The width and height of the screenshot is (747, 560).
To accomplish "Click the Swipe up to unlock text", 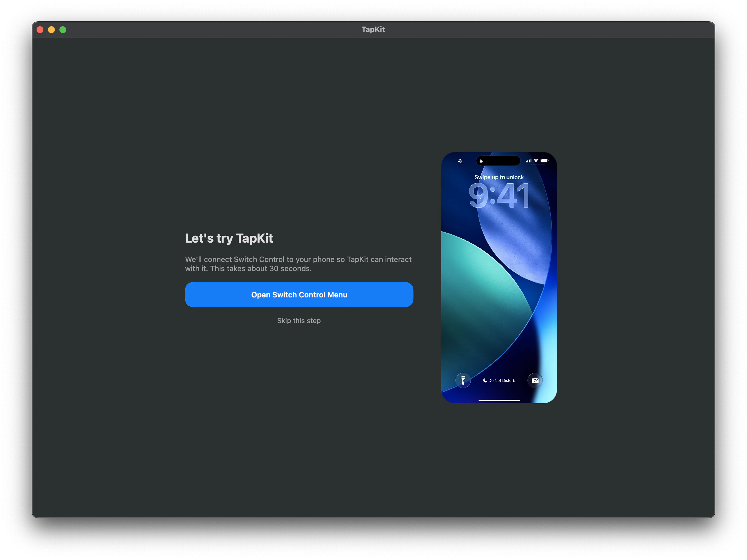I will (499, 177).
